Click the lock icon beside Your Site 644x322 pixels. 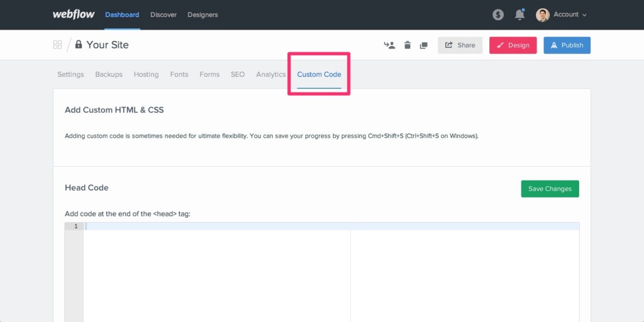tap(79, 44)
